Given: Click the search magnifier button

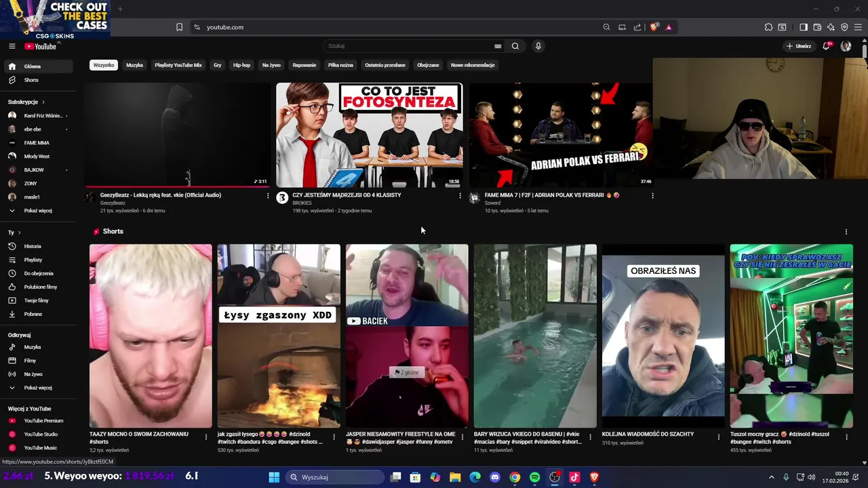Looking at the screenshot, I should (515, 46).
